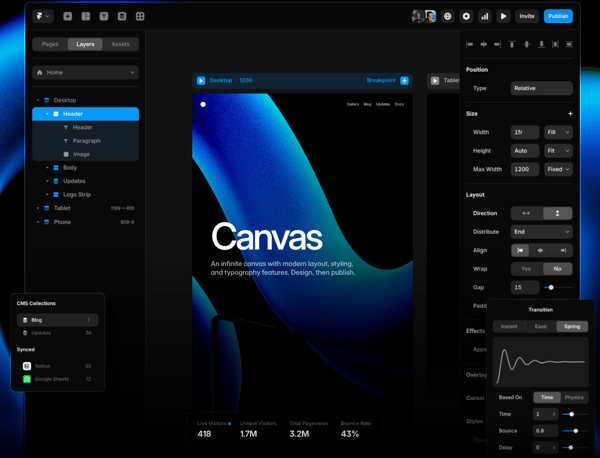600x458 pixels.
Task: Open the Max Width Fixed dropdown
Action: pyautogui.click(x=558, y=169)
